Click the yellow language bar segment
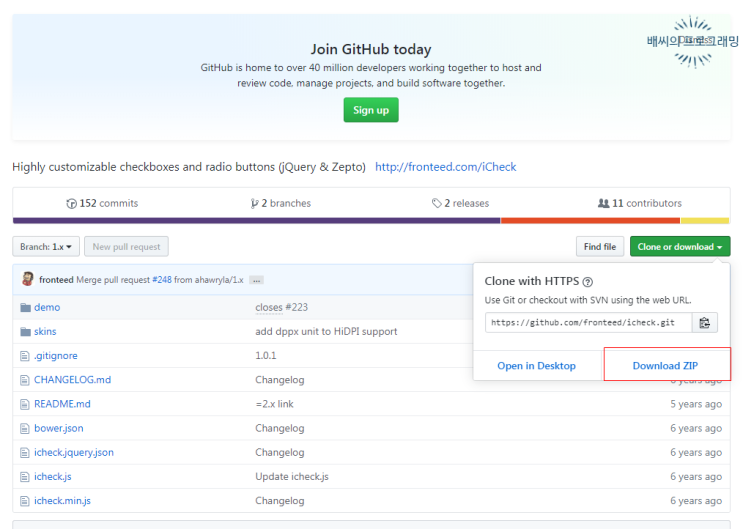743x529 pixels. [x=705, y=220]
